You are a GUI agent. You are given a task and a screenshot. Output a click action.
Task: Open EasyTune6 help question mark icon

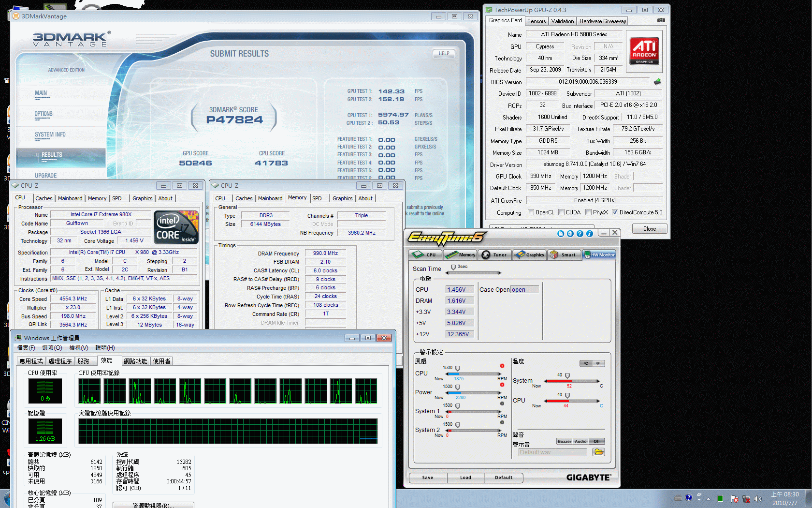(x=580, y=233)
